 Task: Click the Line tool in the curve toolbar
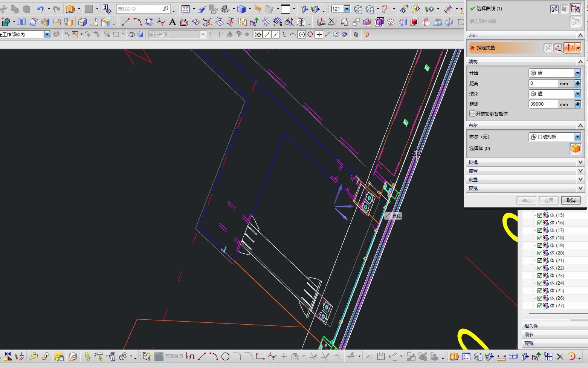(126, 22)
